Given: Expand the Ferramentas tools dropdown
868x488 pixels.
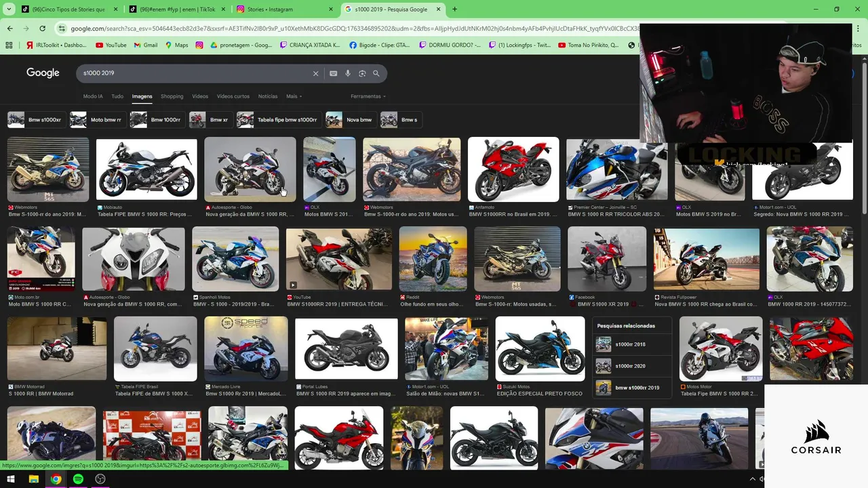Looking at the screenshot, I should click(368, 96).
